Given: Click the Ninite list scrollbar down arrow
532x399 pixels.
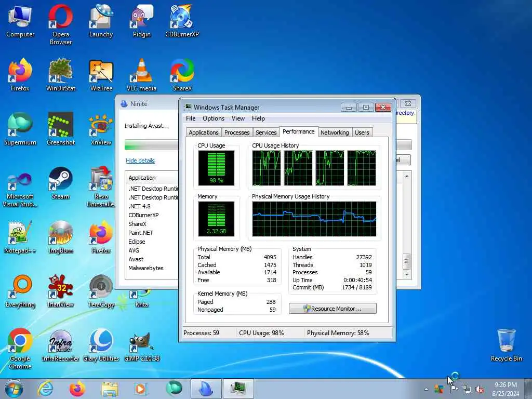Looking at the screenshot, I should tap(407, 274).
